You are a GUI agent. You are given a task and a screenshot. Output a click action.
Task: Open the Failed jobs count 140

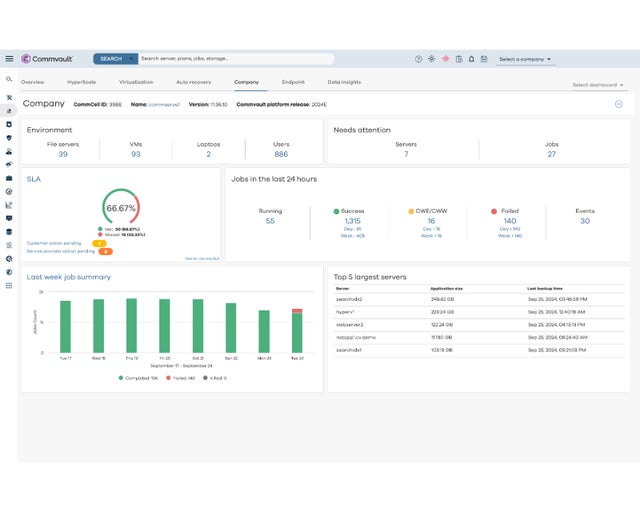[x=510, y=221]
